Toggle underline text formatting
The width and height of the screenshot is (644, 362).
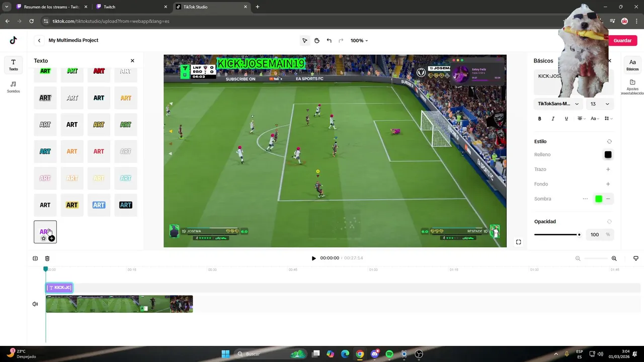tap(567, 119)
